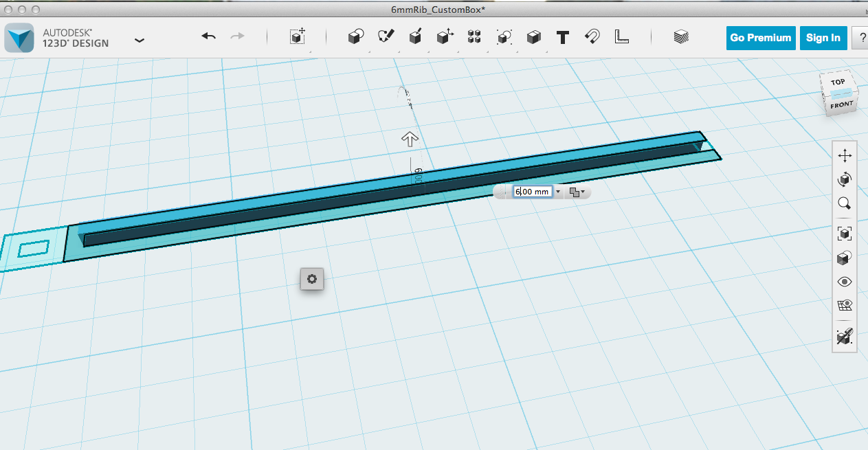Toggle the eye show/hide solids and sketches

pos(845,282)
